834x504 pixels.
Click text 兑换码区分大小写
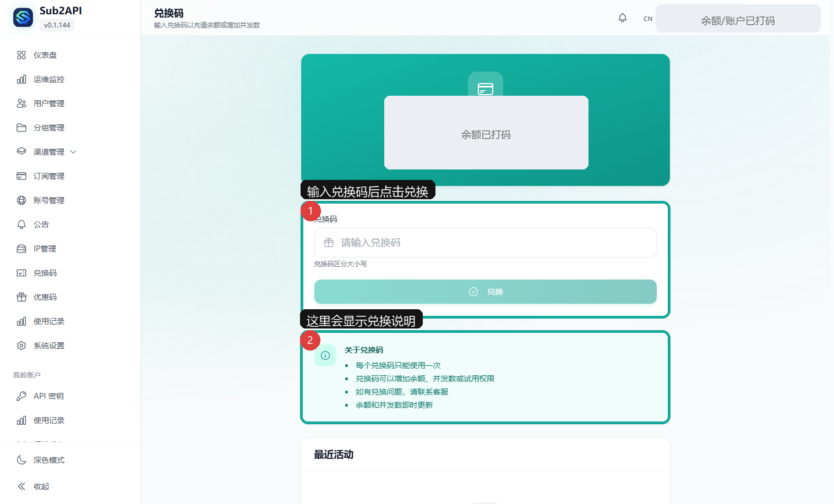340,264
